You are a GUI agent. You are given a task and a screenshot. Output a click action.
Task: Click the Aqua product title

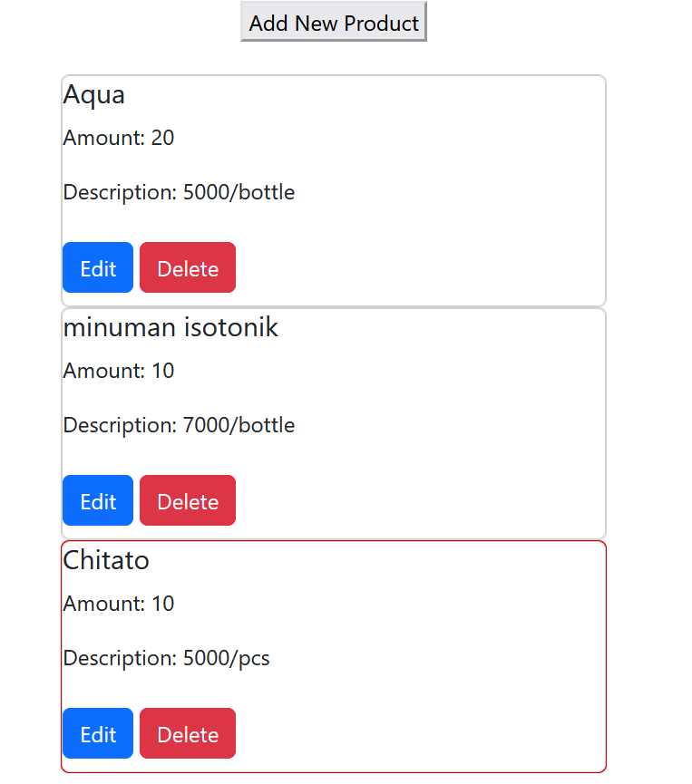[93, 94]
